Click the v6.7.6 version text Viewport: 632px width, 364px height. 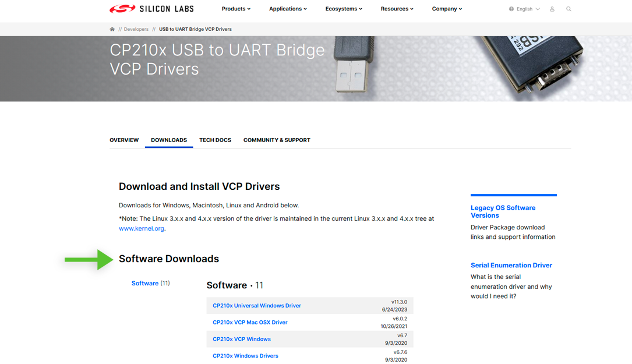coord(400,352)
